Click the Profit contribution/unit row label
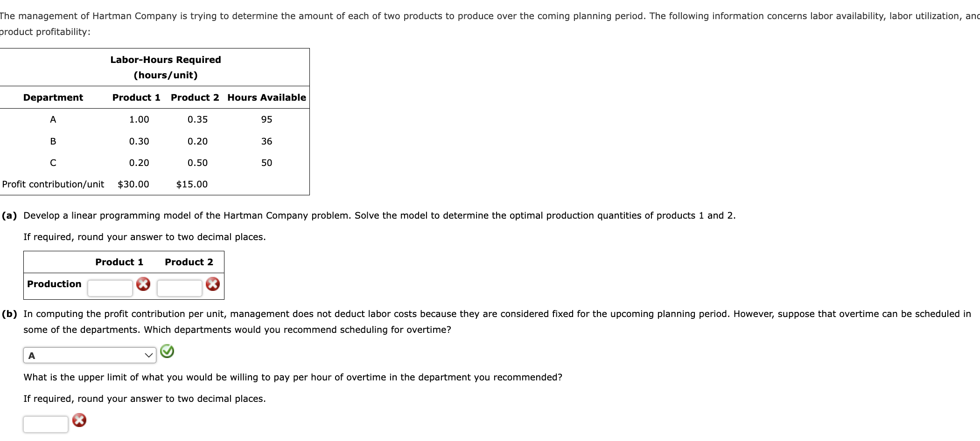 pyautogui.click(x=53, y=184)
